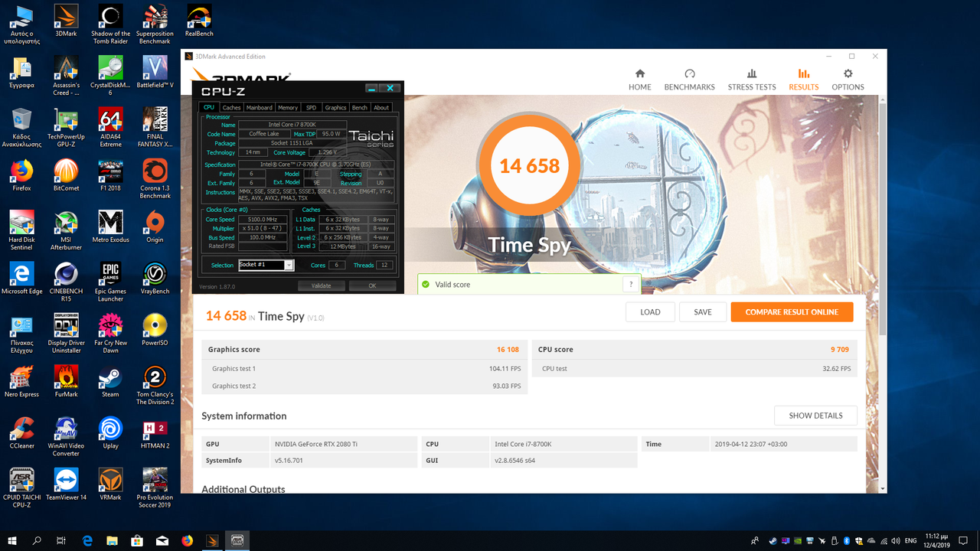
Task: Open the BENCHMARKS section in 3DMark
Action: pyautogui.click(x=689, y=80)
